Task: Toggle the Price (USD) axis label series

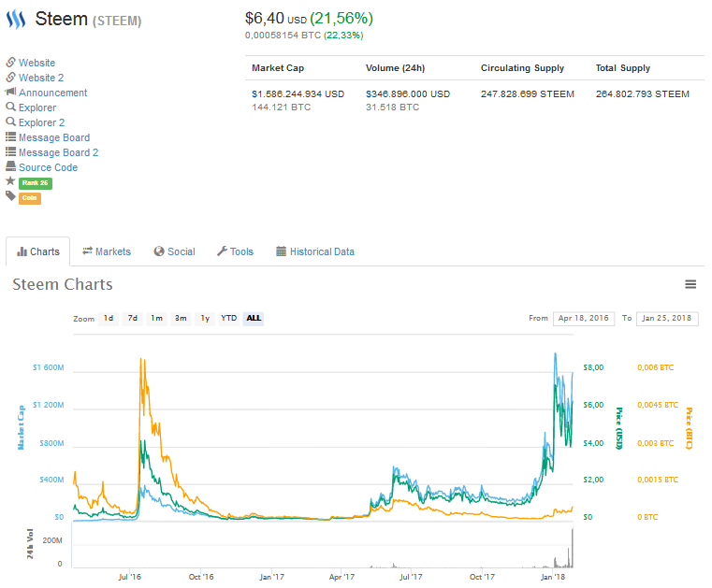Action: coord(618,428)
